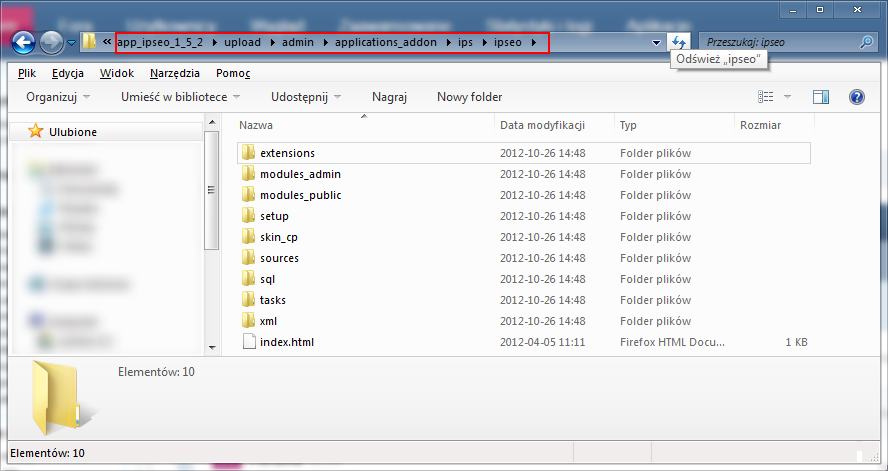Select admin in the address path
888x471 pixels.
298,42
